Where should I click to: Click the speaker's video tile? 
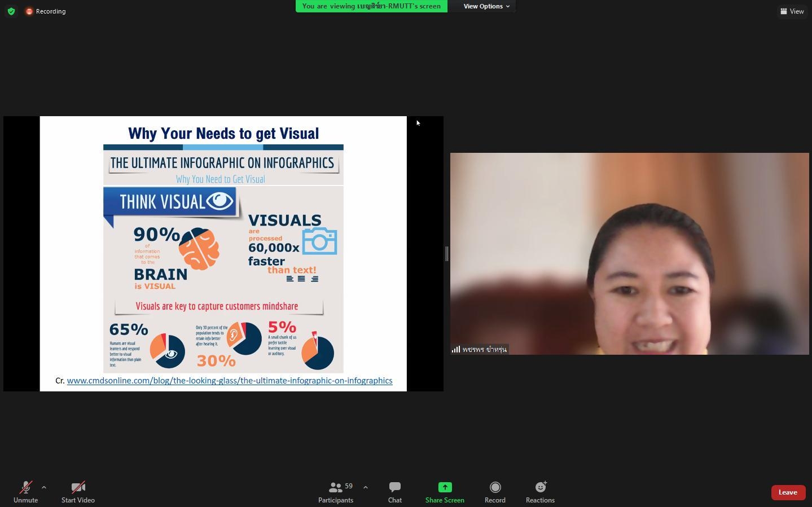point(629,254)
